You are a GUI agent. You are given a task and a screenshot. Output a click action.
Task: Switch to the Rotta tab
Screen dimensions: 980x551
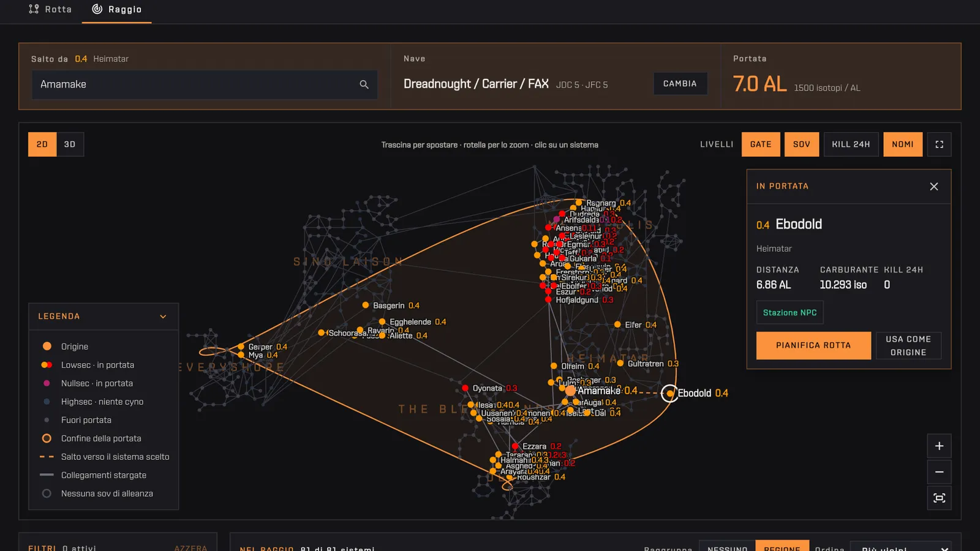click(x=50, y=9)
